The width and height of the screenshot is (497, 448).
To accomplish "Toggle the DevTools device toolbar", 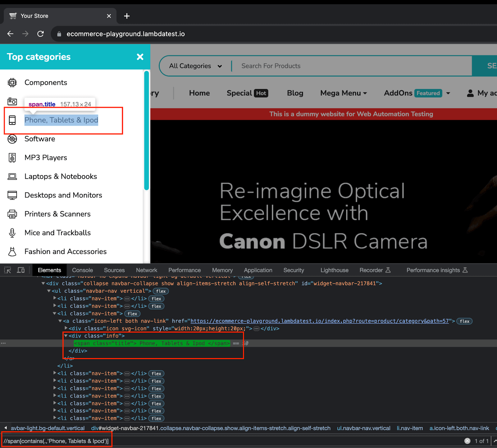I will point(21,270).
